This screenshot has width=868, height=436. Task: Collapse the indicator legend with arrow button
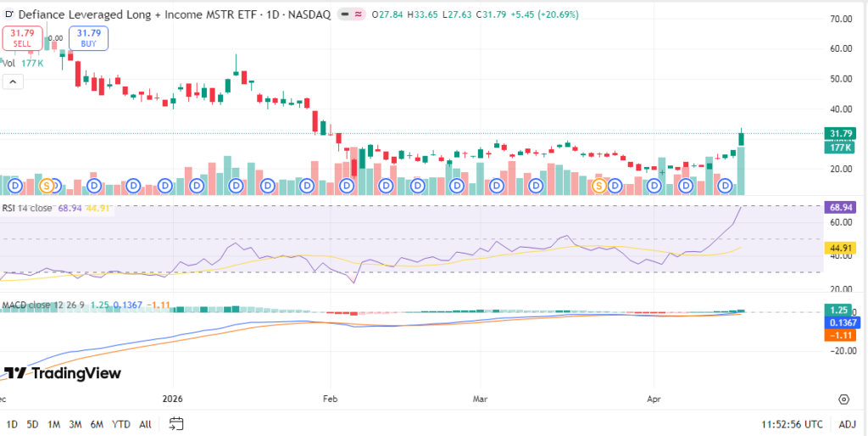click(12, 81)
